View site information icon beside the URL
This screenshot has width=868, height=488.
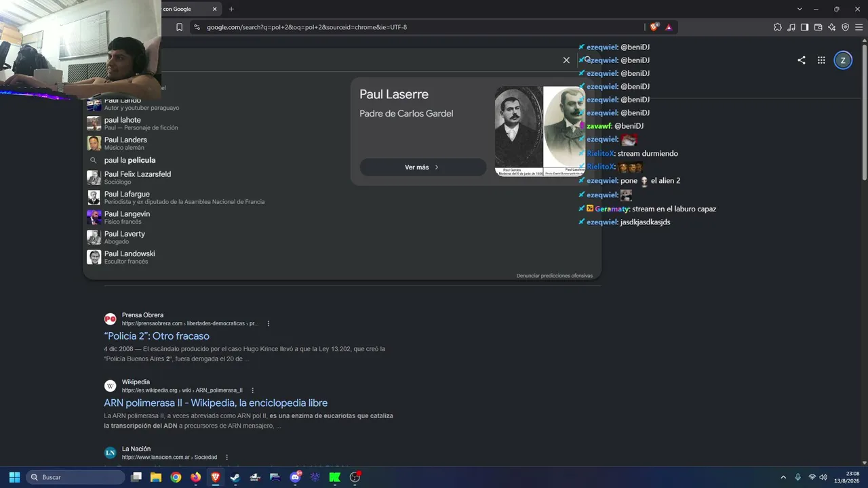pyautogui.click(x=197, y=27)
